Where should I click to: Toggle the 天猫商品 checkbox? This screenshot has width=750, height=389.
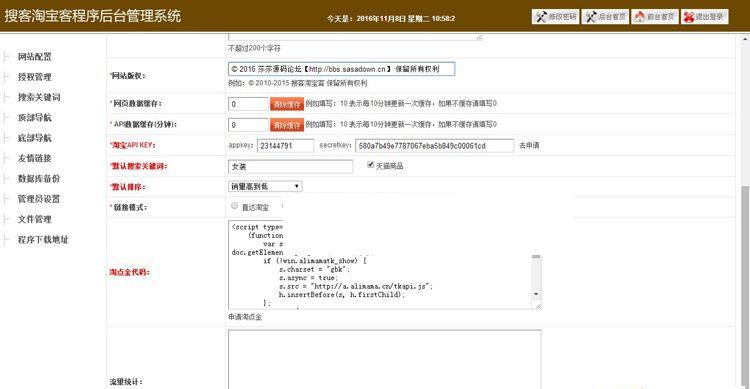(370, 165)
